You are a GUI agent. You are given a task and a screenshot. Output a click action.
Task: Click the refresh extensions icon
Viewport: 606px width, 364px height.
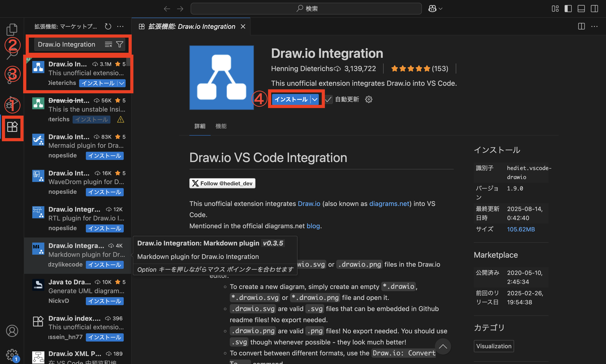(108, 26)
